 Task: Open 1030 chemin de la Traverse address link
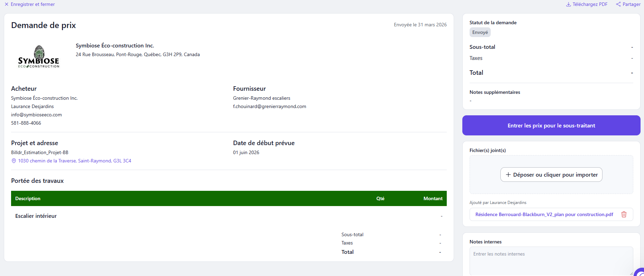(x=75, y=161)
